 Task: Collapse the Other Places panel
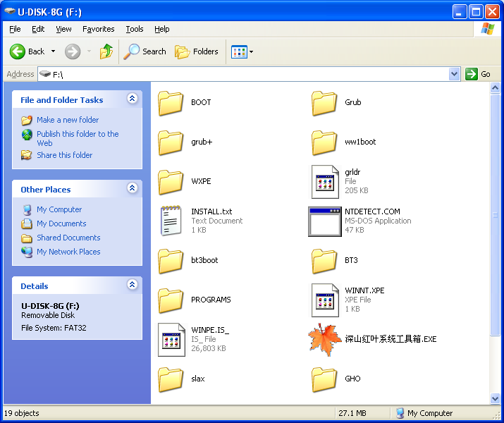[x=132, y=188]
